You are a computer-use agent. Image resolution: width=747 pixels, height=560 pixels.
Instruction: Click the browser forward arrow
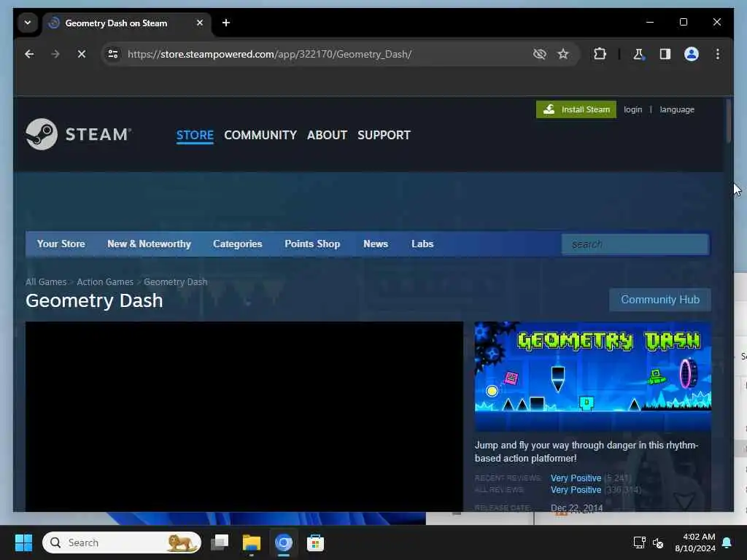point(55,54)
